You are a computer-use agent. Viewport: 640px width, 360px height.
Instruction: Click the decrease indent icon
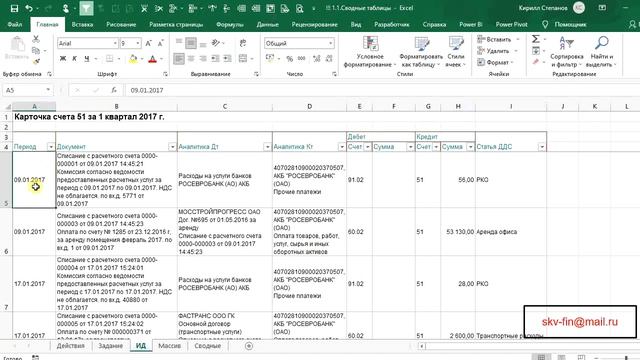215,59
